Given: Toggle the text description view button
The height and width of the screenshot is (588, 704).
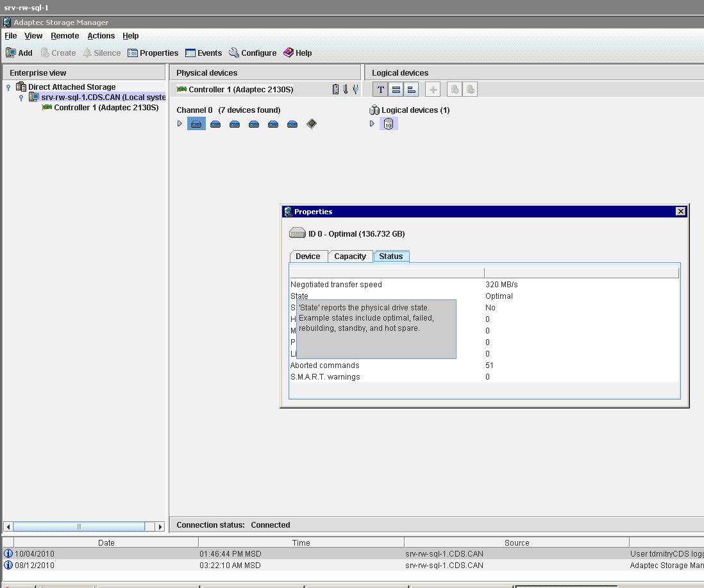Looking at the screenshot, I should tap(380, 90).
